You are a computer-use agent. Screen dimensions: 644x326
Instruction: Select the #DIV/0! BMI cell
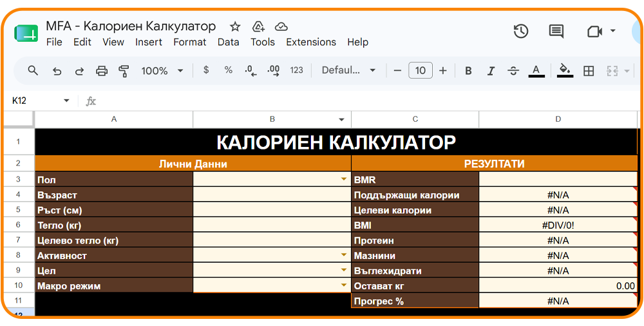point(558,225)
